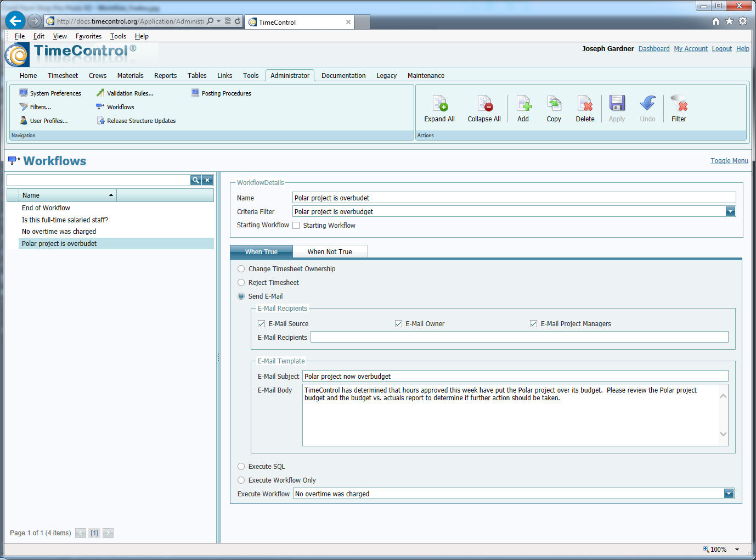
Task: Click the zoom level magnifier in status bar
Action: tap(706, 549)
